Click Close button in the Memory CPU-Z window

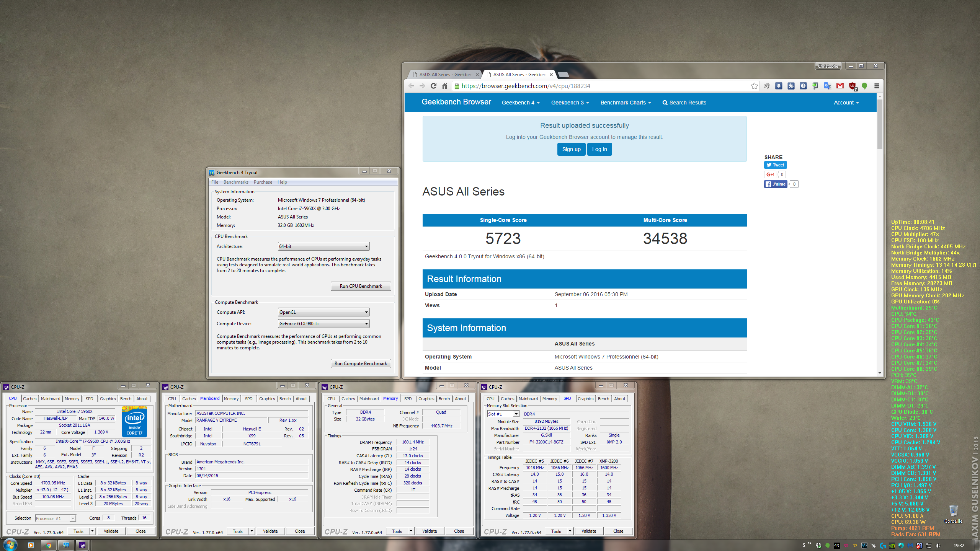pos(459,531)
